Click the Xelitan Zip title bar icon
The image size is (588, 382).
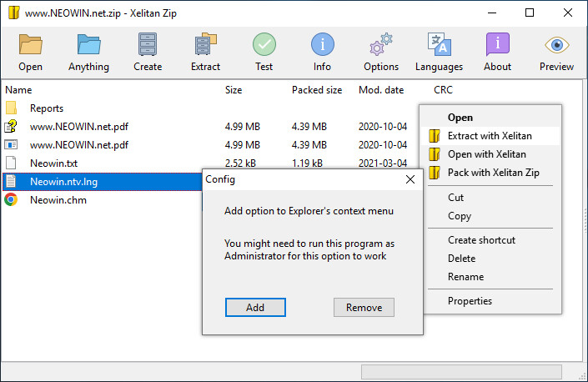[x=14, y=13]
